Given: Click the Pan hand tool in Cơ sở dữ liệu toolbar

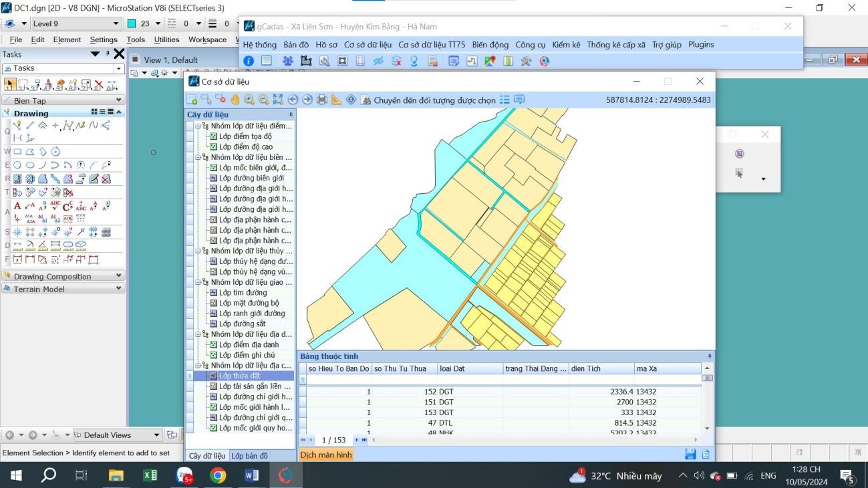Looking at the screenshot, I should 235,100.
